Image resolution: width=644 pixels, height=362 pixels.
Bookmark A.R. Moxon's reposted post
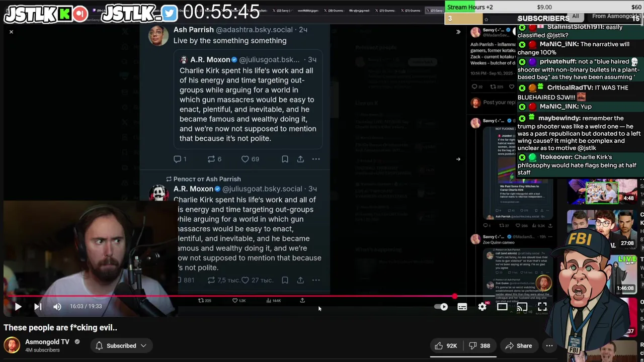coord(285,280)
